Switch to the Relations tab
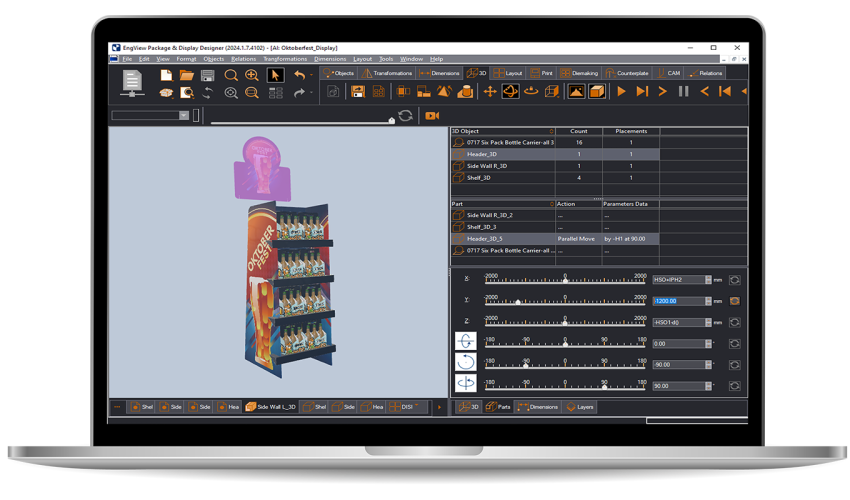 pos(705,73)
